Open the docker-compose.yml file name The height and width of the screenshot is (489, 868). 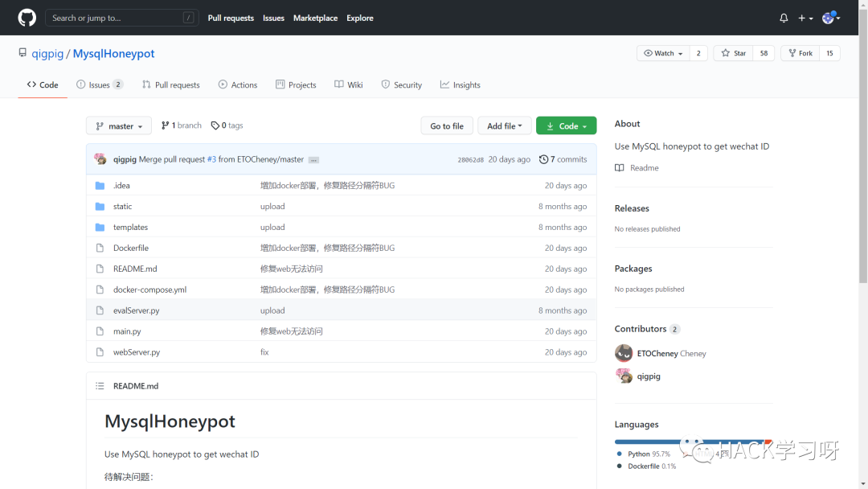point(150,290)
